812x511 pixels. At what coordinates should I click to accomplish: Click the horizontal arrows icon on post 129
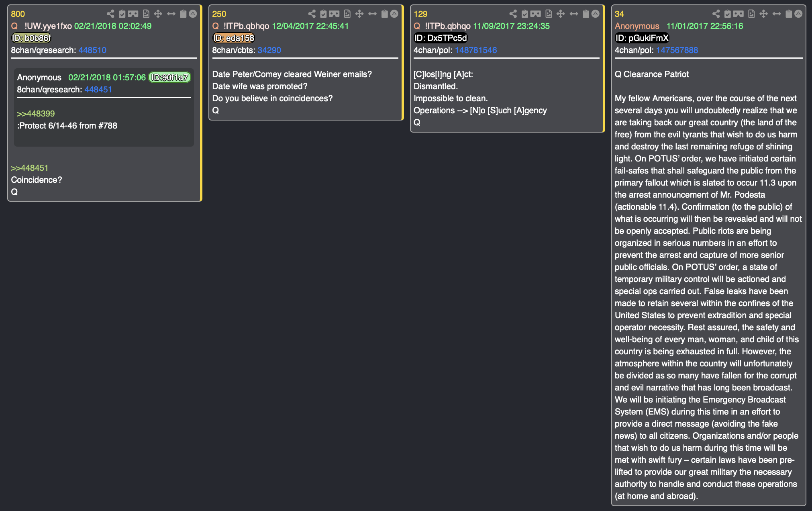[x=574, y=14]
